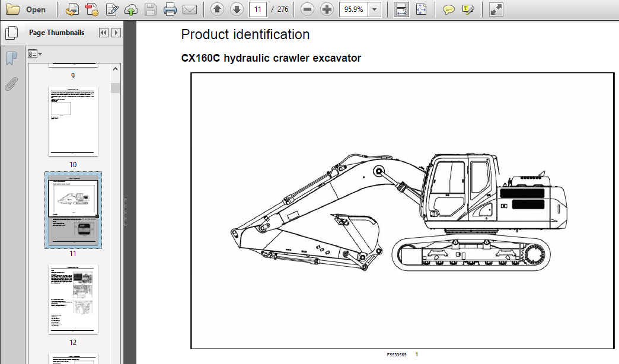Open the Bookmarks panel icon

(x=11, y=59)
